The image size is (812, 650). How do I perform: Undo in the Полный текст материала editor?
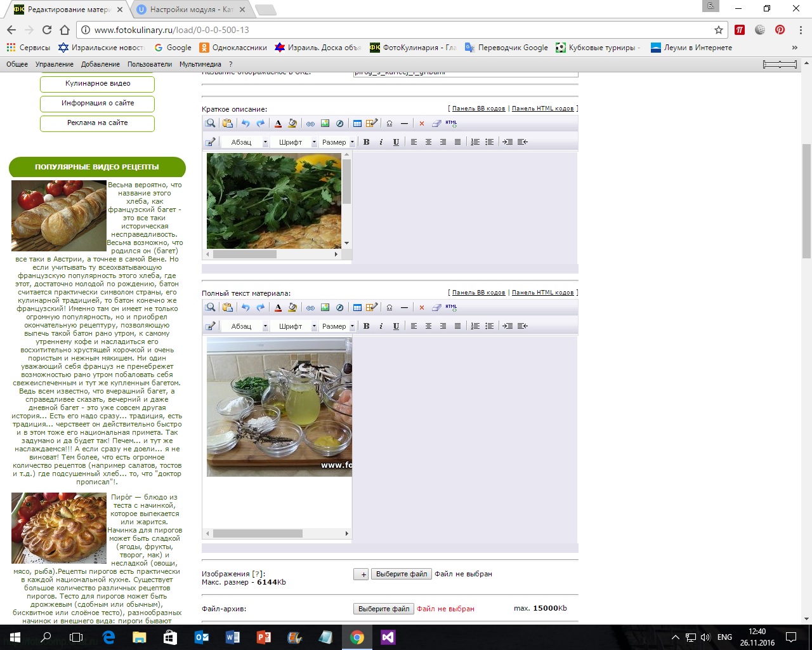tap(246, 307)
